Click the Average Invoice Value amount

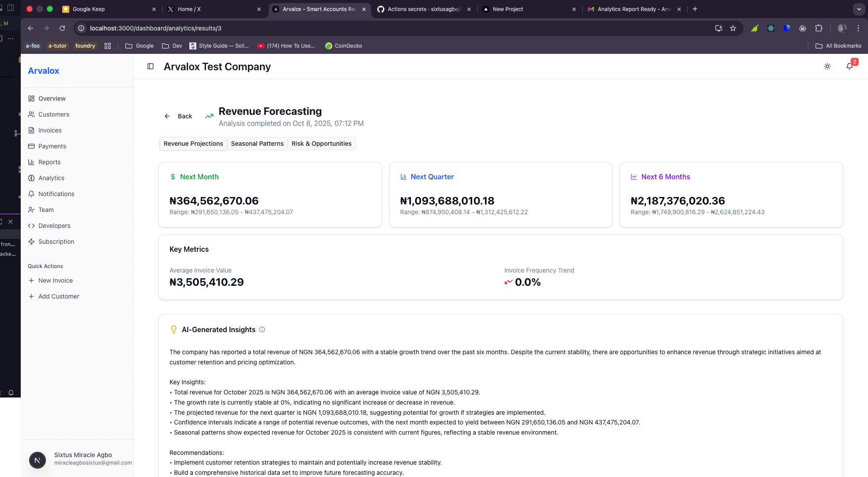point(207,282)
